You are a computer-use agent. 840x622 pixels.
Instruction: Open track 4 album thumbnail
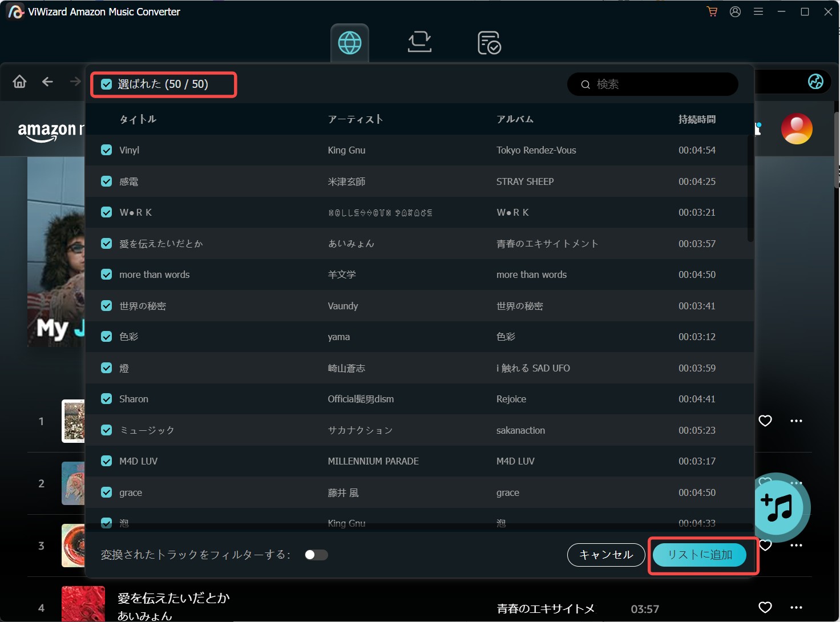(x=83, y=604)
